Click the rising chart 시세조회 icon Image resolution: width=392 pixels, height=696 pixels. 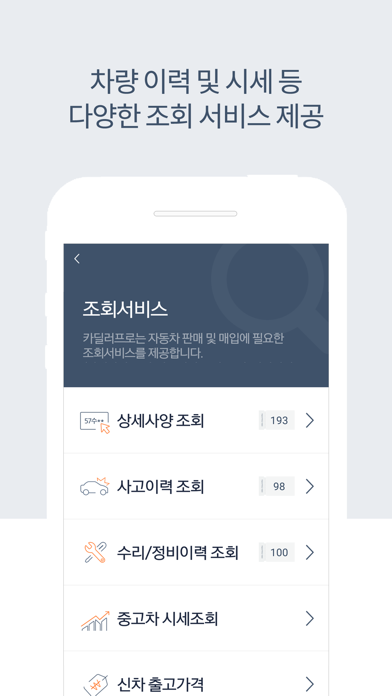tap(95, 620)
